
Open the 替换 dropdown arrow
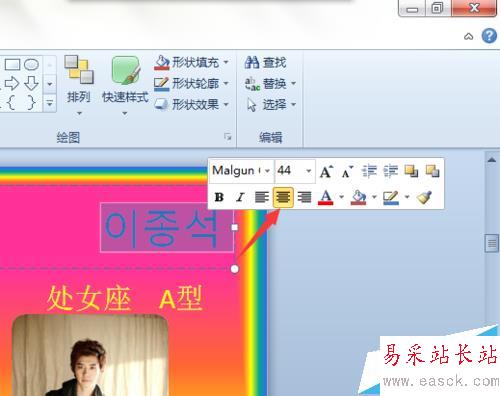tap(293, 83)
